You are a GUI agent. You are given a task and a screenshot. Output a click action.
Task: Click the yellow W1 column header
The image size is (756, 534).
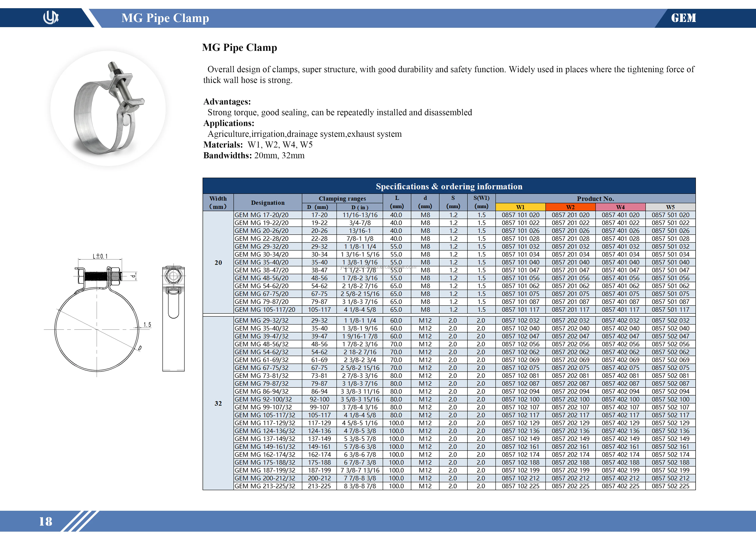click(520, 207)
